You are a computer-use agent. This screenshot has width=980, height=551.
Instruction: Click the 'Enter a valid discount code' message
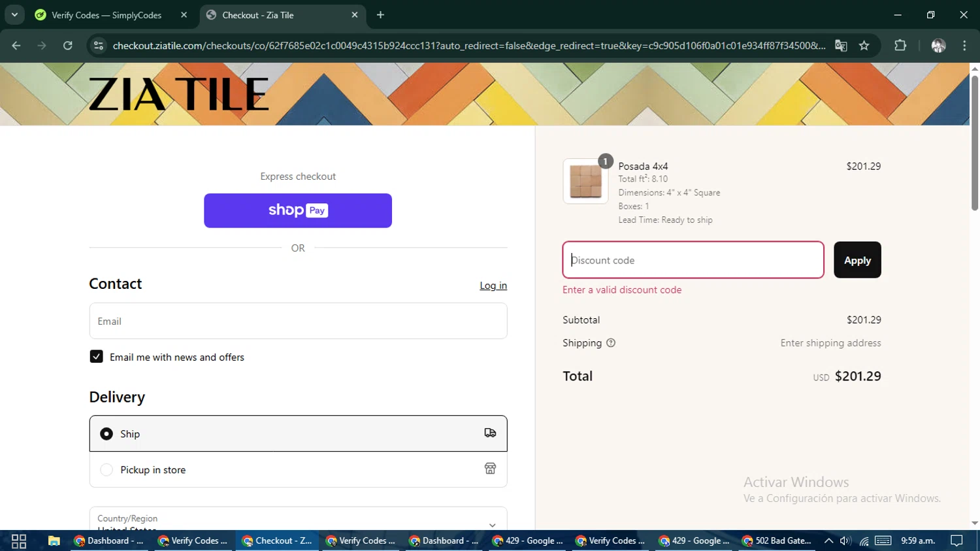click(x=622, y=290)
